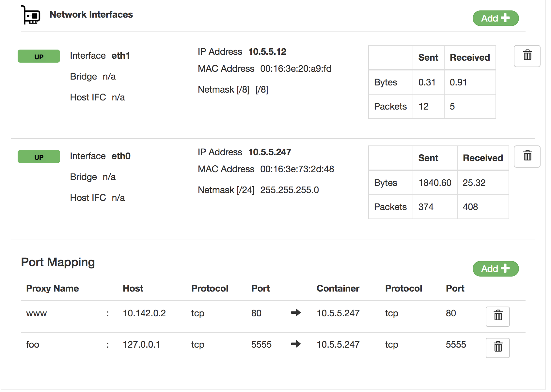Viewport: 551px width, 392px height.
Task: Click the network card icon beside Network Interfaces
Action: coord(31,15)
